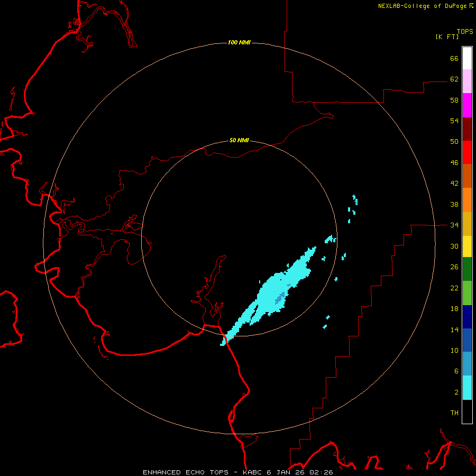Viewport: 476px width, 476px height.
Task: Click the legend value '58'
Action: 454,100
